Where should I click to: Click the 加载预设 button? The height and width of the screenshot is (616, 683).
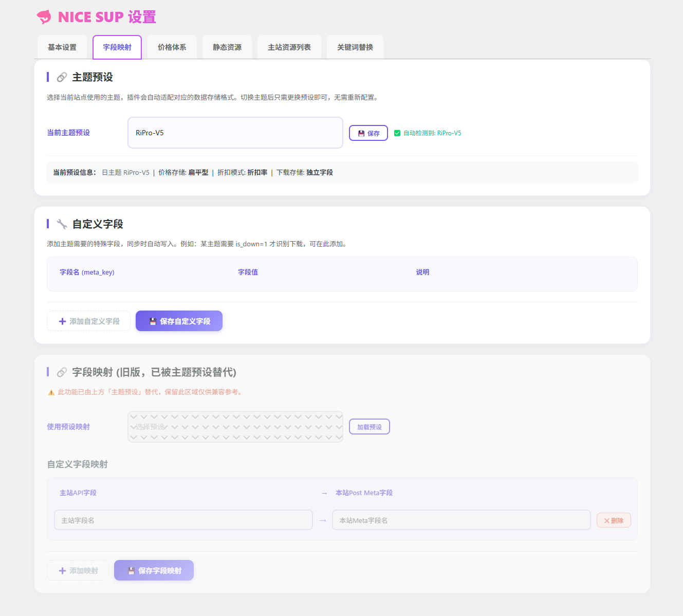[x=370, y=427]
